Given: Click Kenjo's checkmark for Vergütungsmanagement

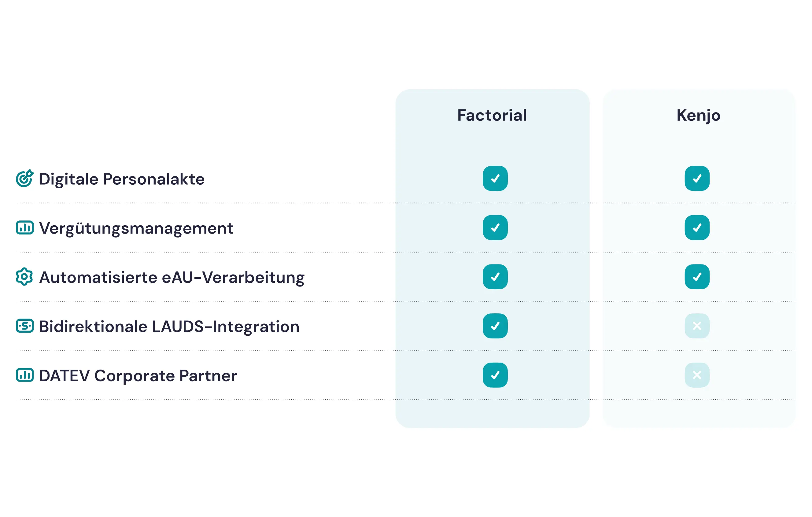Looking at the screenshot, I should (x=697, y=228).
